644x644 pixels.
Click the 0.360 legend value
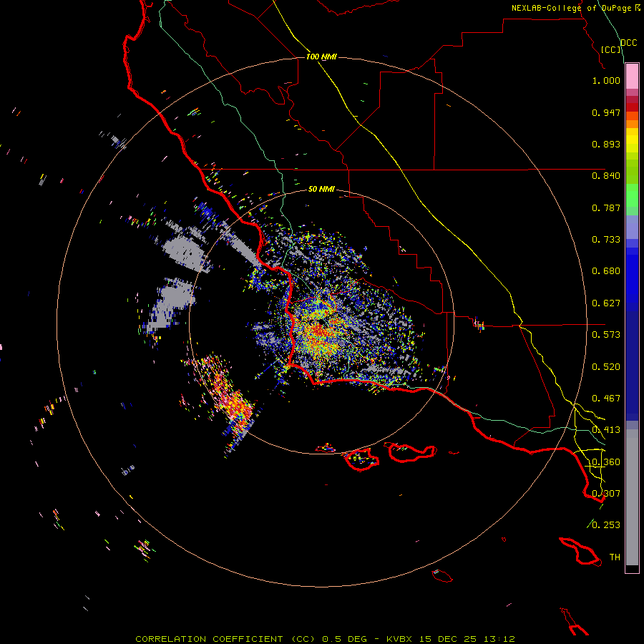(x=606, y=462)
